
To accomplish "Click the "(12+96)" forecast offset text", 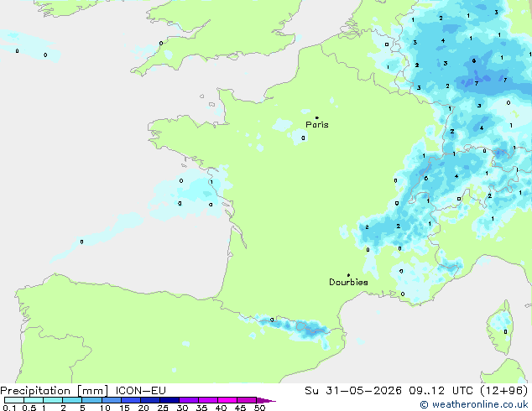I will point(503,391).
